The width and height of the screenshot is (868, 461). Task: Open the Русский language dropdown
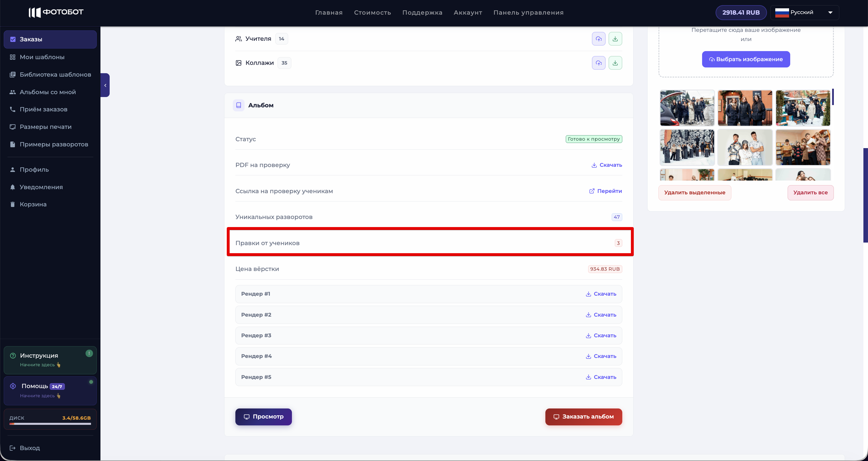pyautogui.click(x=805, y=12)
